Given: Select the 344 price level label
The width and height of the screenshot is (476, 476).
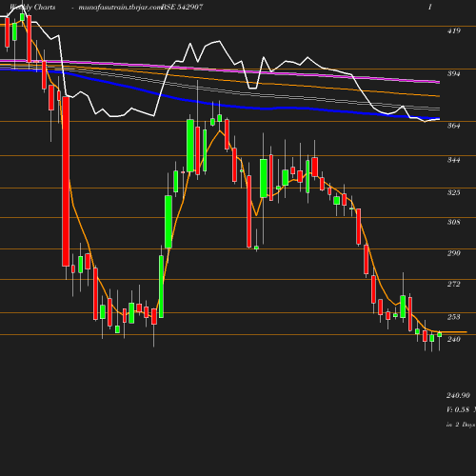Looking at the screenshot, I should (x=454, y=160).
